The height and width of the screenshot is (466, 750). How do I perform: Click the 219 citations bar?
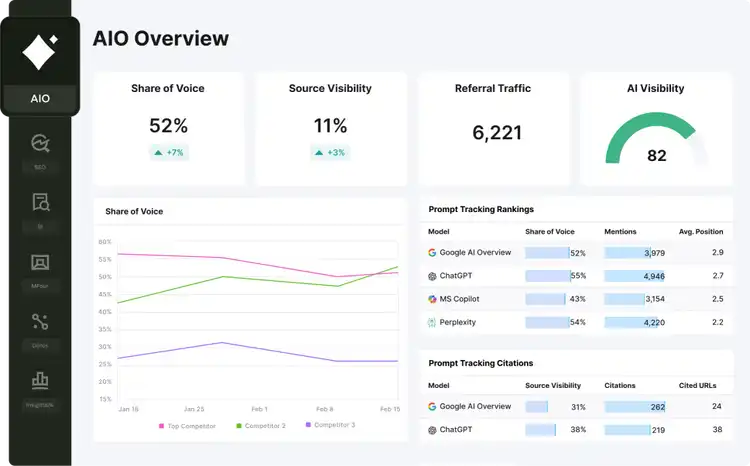pyautogui.click(x=627, y=430)
